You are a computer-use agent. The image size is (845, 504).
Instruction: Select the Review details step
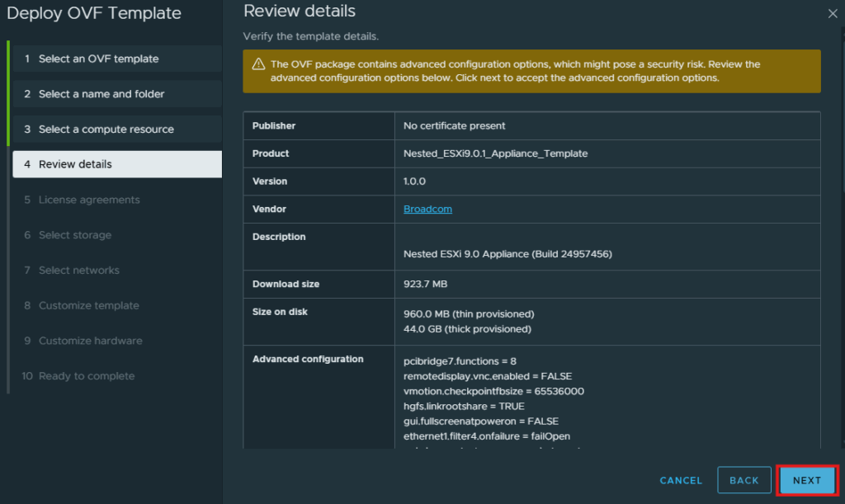click(117, 164)
